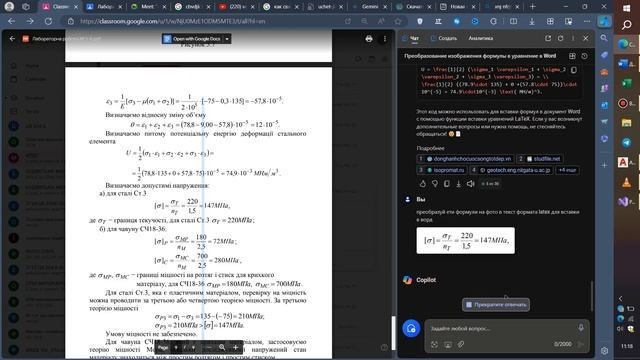The image size is (640, 360).
Task: Export the Copilot response
Action: pos(458,184)
